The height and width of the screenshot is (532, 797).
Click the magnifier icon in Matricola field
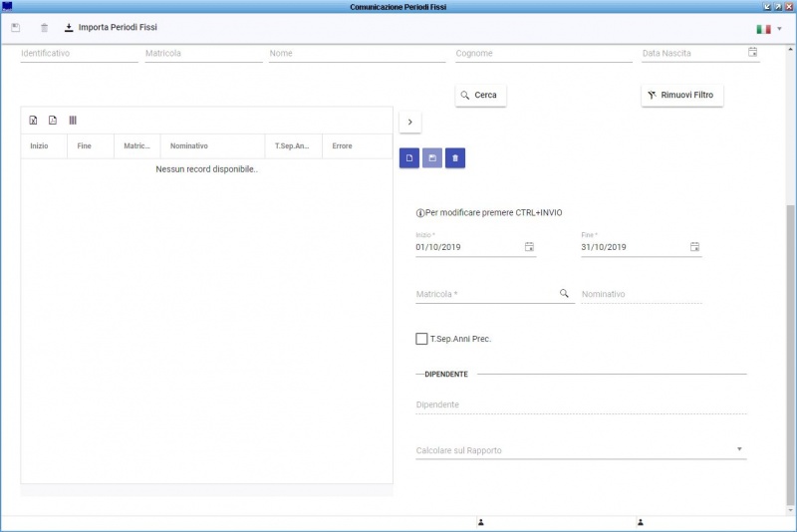tap(564, 294)
